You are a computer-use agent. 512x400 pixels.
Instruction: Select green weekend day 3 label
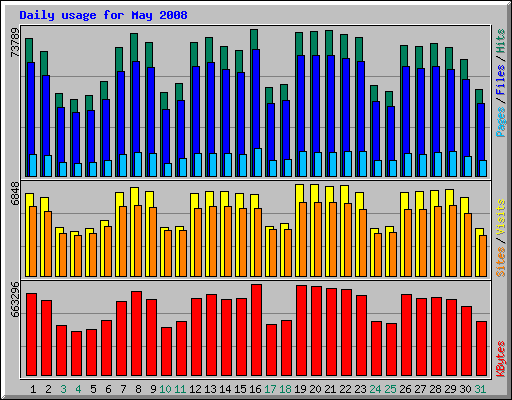coord(63,389)
